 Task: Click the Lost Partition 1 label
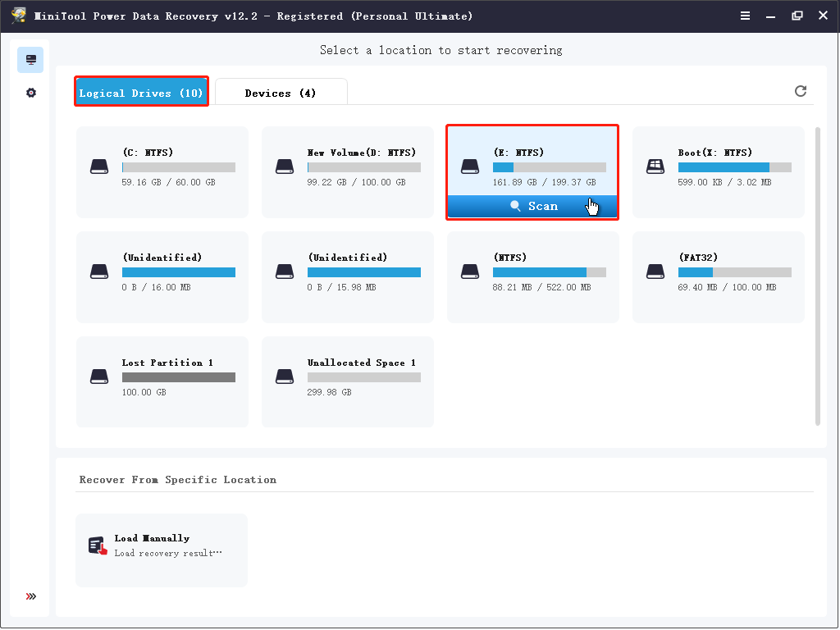pos(167,363)
